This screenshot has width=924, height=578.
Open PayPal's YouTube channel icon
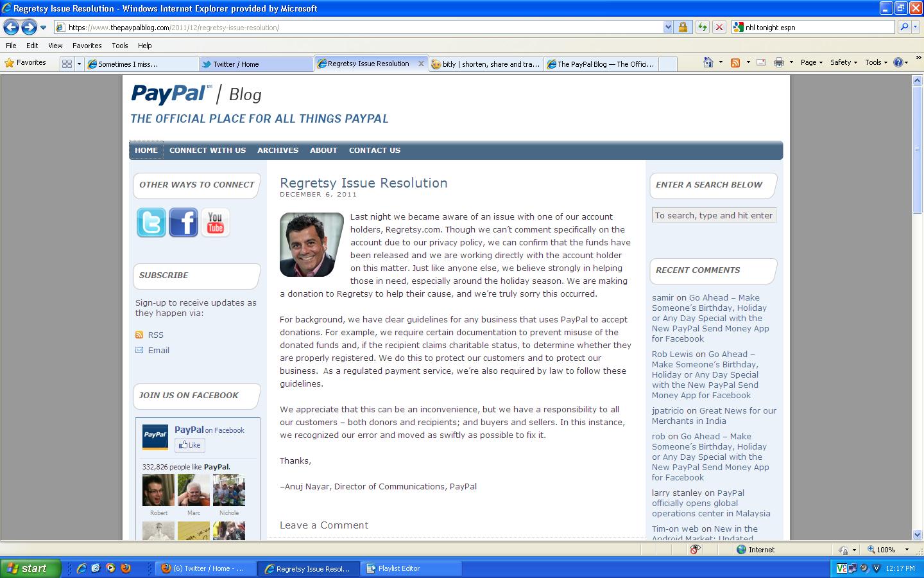[216, 222]
